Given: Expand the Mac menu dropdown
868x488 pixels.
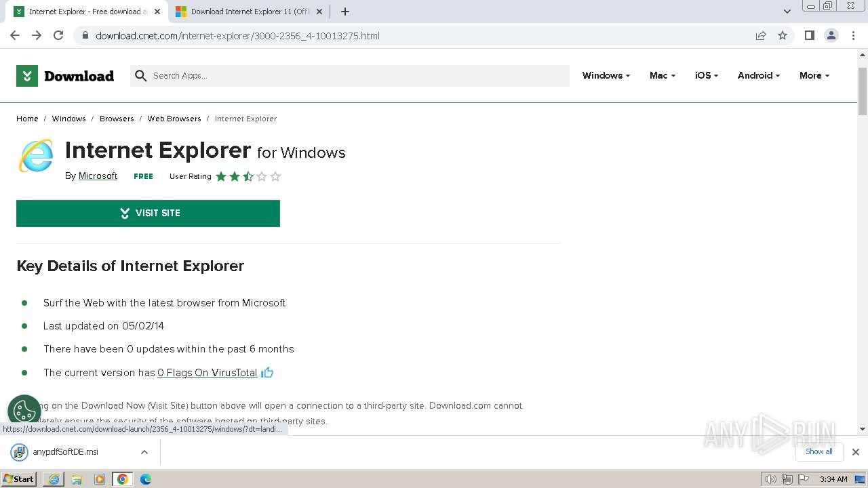Looking at the screenshot, I should tap(663, 76).
